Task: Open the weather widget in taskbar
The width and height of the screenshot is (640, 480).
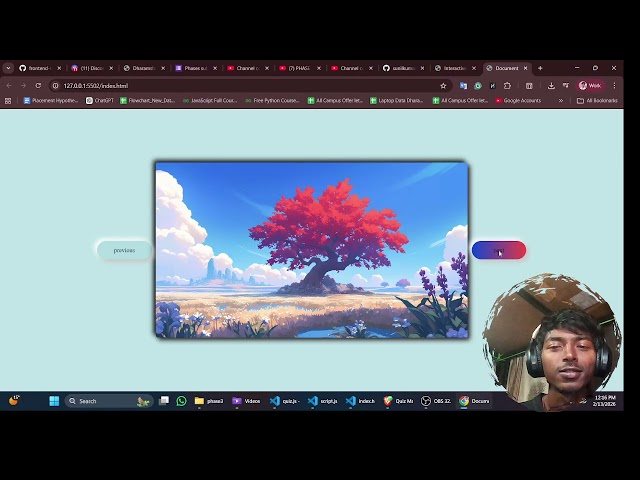Action: click(14, 401)
